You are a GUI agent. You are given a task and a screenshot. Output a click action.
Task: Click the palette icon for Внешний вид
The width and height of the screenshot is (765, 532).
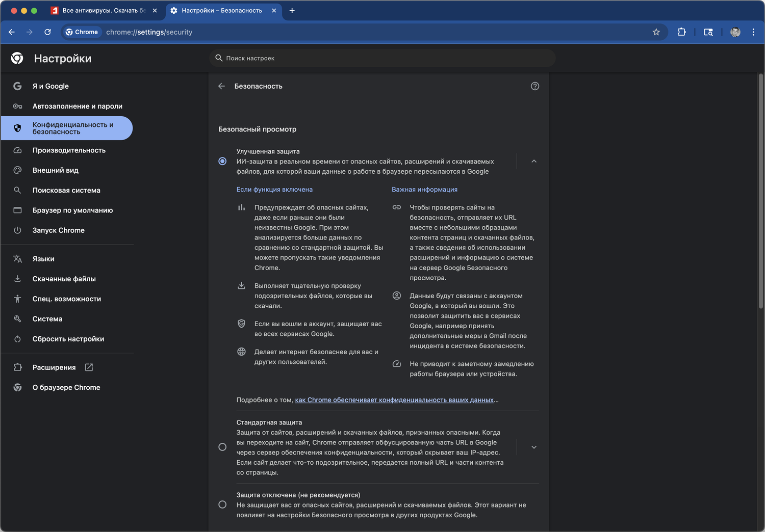pyautogui.click(x=17, y=170)
